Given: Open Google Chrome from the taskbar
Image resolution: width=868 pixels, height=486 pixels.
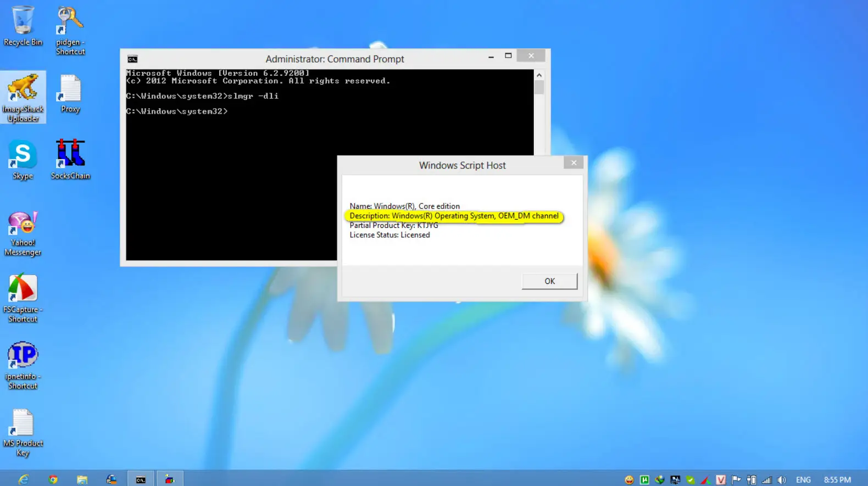Looking at the screenshot, I should [x=53, y=479].
